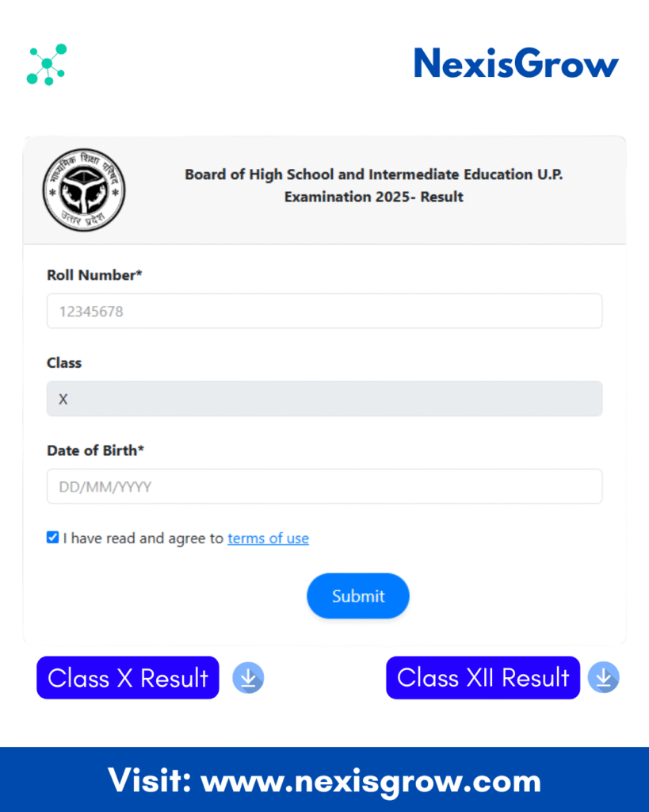Click the NexisGrow brand name text

coord(516,63)
